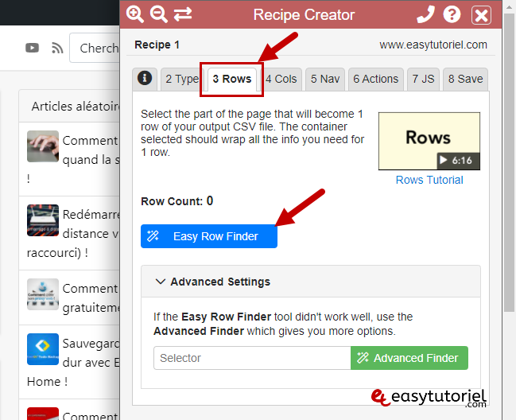The width and height of the screenshot is (516, 420).
Task: Open the Rows Tutorial link
Action: [x=429, y=180]
